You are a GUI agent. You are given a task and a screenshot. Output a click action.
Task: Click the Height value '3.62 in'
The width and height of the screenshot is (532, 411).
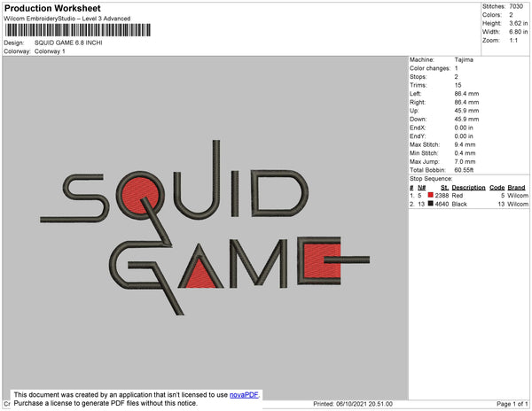519,23
